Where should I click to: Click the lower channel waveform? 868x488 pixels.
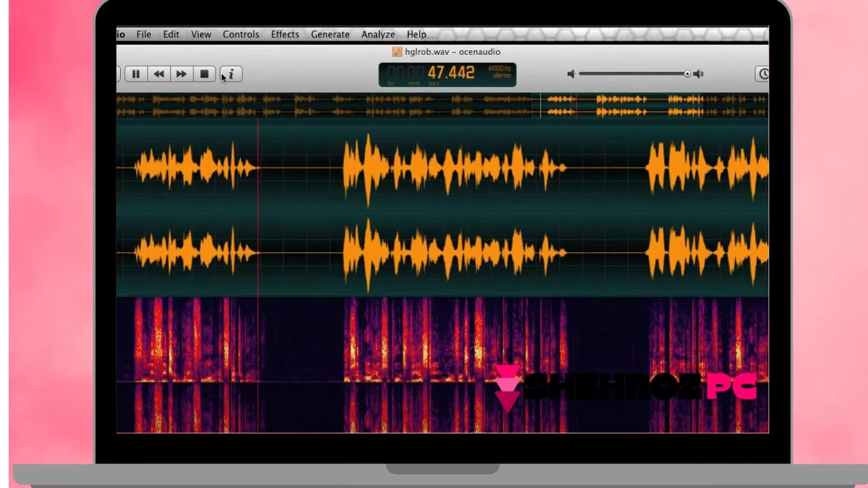(442, 253)
